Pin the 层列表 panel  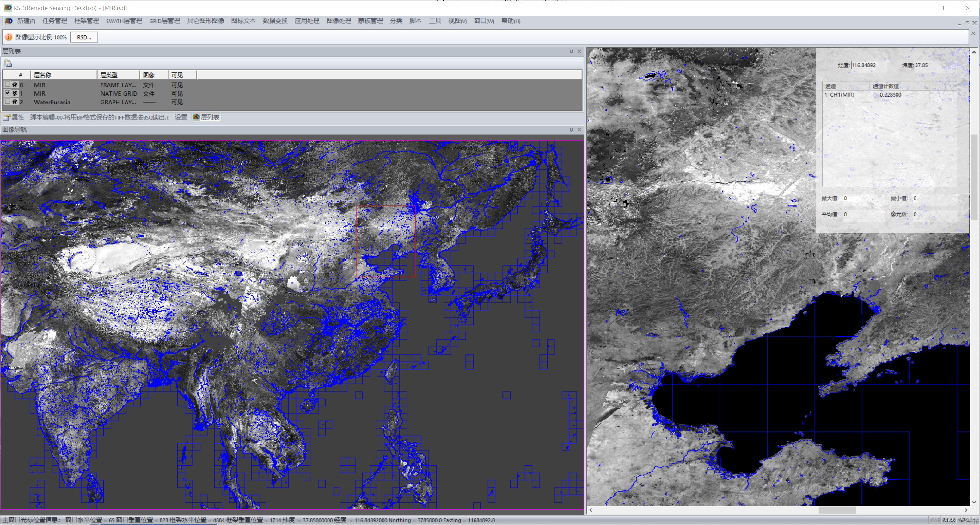571,51
